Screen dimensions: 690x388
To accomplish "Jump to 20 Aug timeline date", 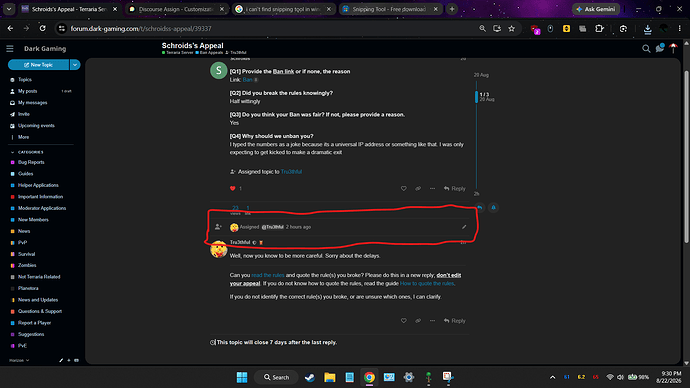I will tap(481, 75).
